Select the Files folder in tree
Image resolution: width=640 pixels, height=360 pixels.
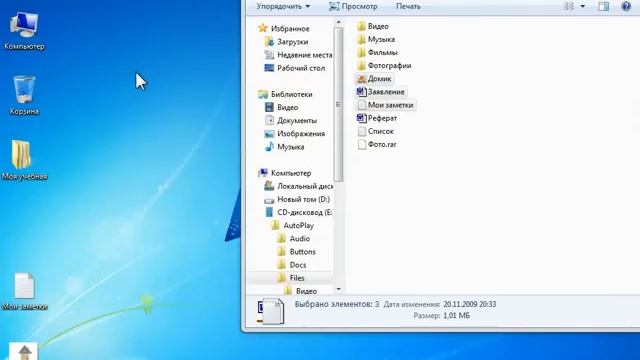(291, 278)
